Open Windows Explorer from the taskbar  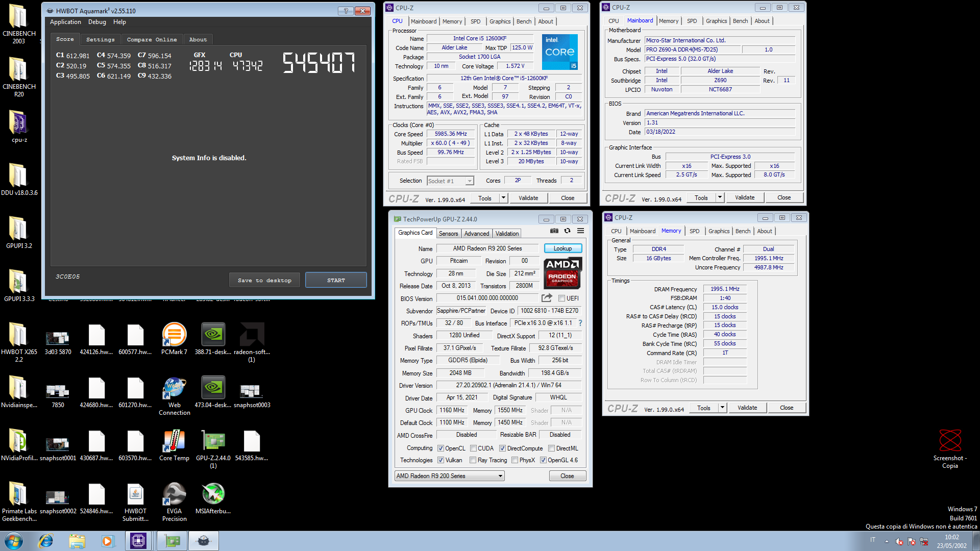point(77,541)
